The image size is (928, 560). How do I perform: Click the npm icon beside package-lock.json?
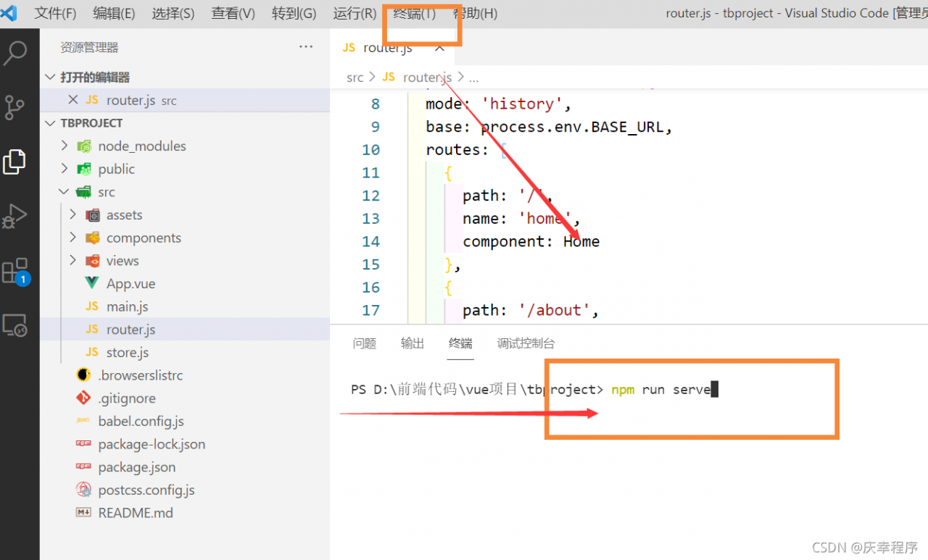[84, 444]
